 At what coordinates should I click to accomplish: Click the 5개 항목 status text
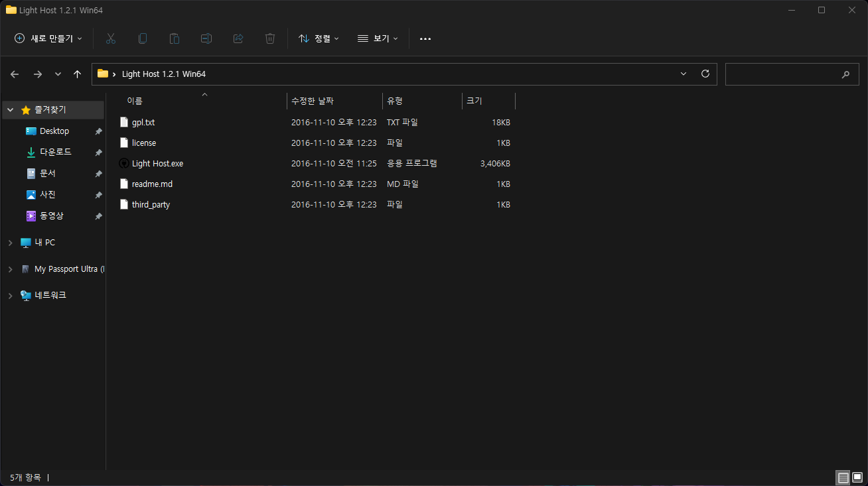click(25, 477)
